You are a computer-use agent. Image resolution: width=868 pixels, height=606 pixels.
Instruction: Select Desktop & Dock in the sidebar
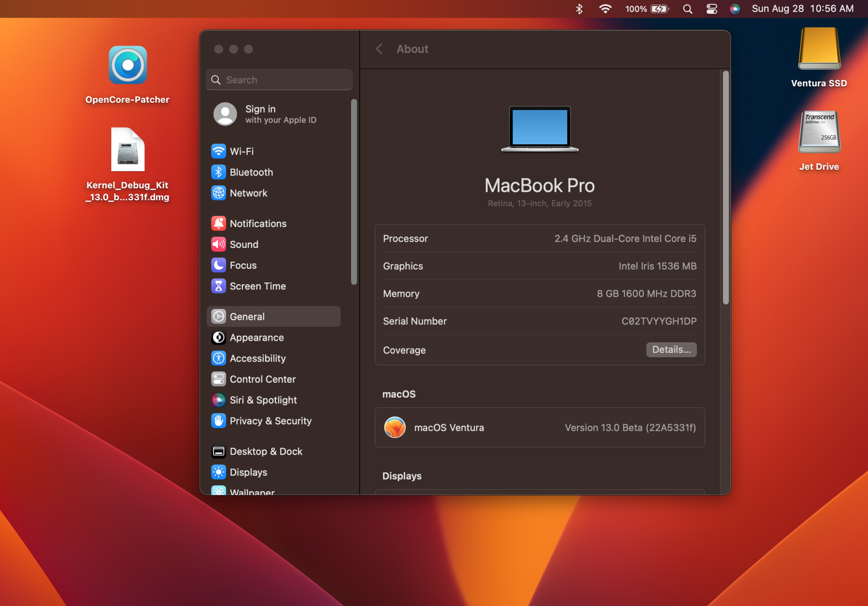(266, 451)
